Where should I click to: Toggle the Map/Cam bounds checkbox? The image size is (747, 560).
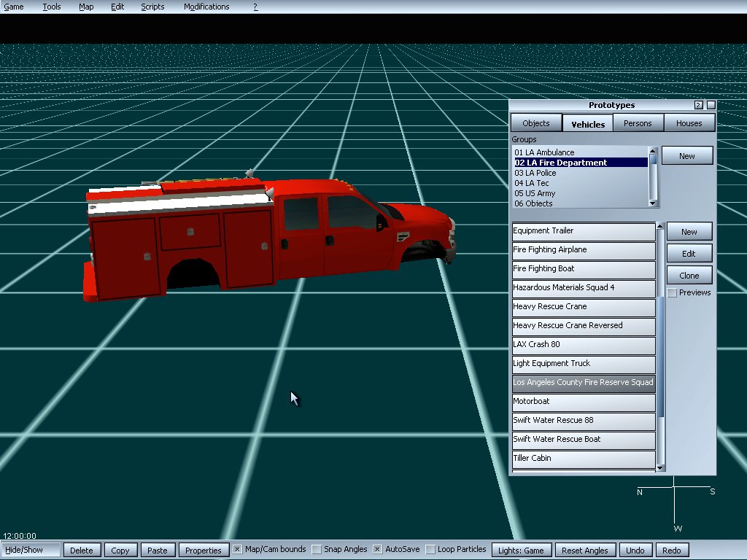click(x=237, y=550)
